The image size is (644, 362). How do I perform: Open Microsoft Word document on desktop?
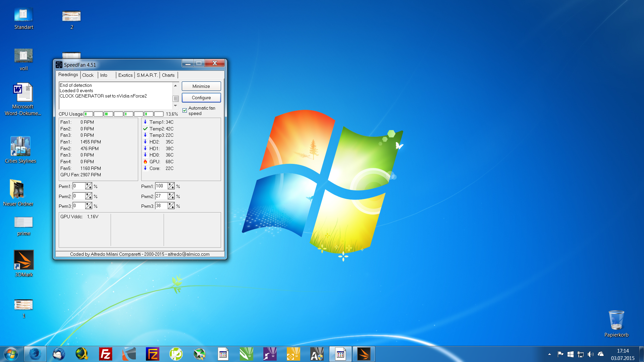[23, 93]
